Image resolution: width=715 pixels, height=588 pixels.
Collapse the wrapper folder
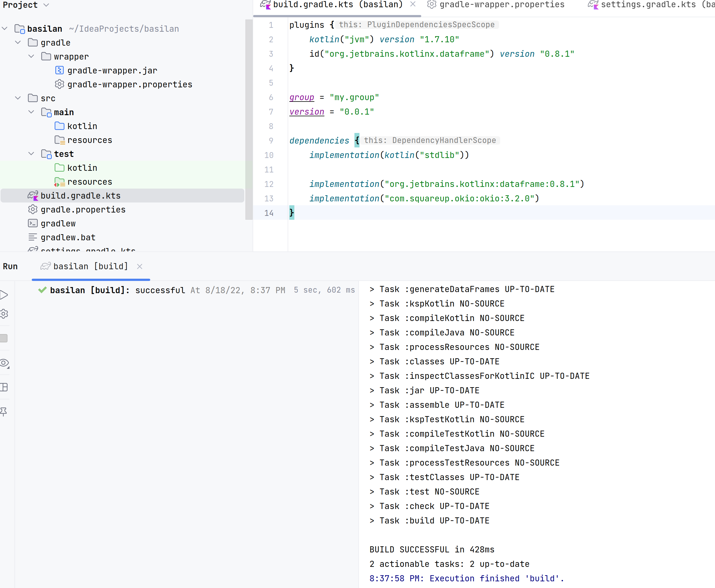click(x=31, y=56)
